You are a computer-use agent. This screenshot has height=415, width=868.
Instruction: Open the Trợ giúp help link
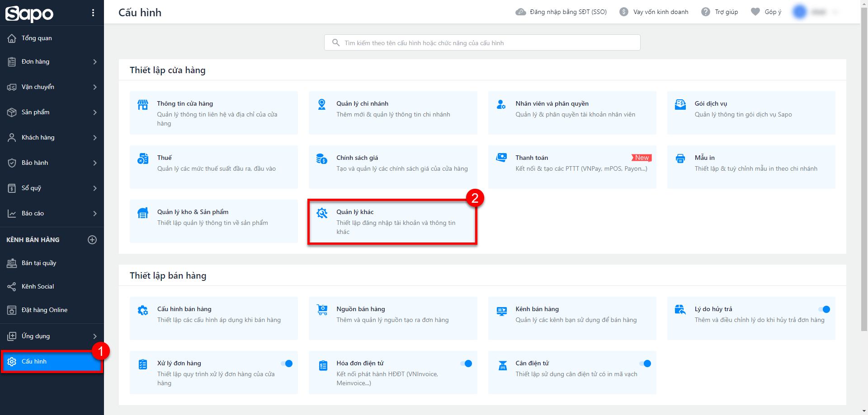pyautogui.click(x=719, y=12)
